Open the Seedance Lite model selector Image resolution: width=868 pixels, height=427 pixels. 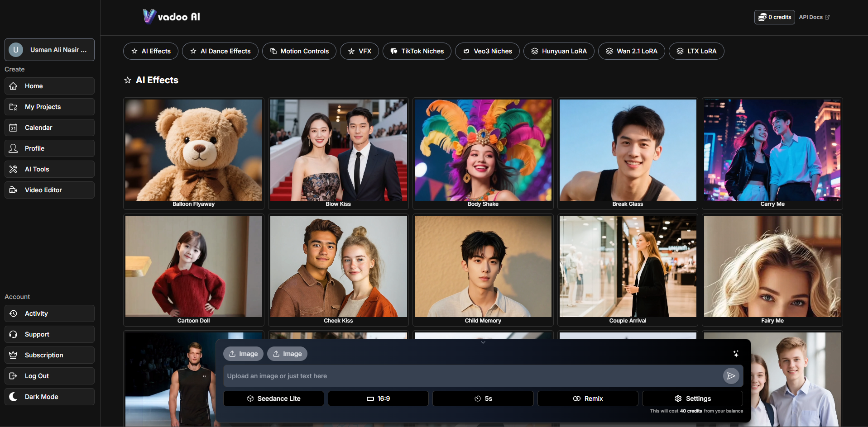click(273, 398)
